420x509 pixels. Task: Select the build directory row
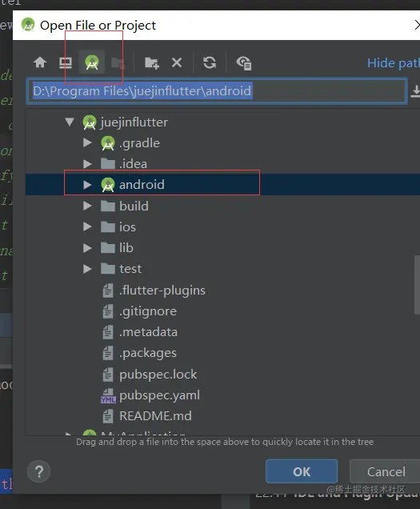tap(222, 206)
